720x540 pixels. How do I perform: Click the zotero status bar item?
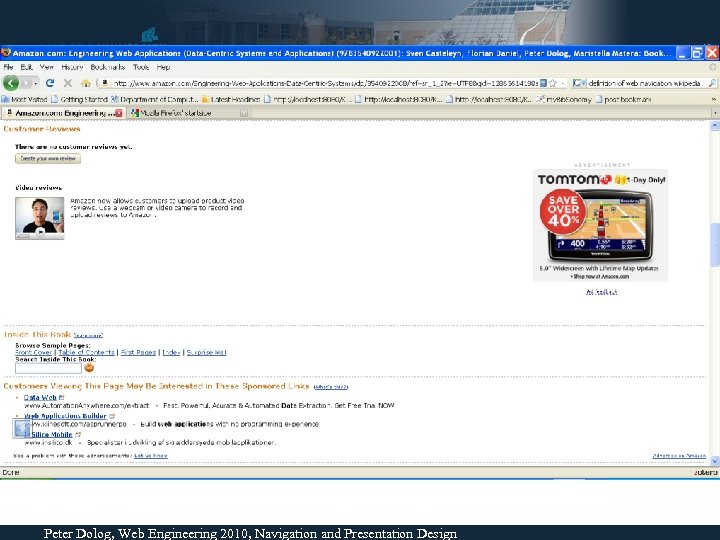point(705,472)
